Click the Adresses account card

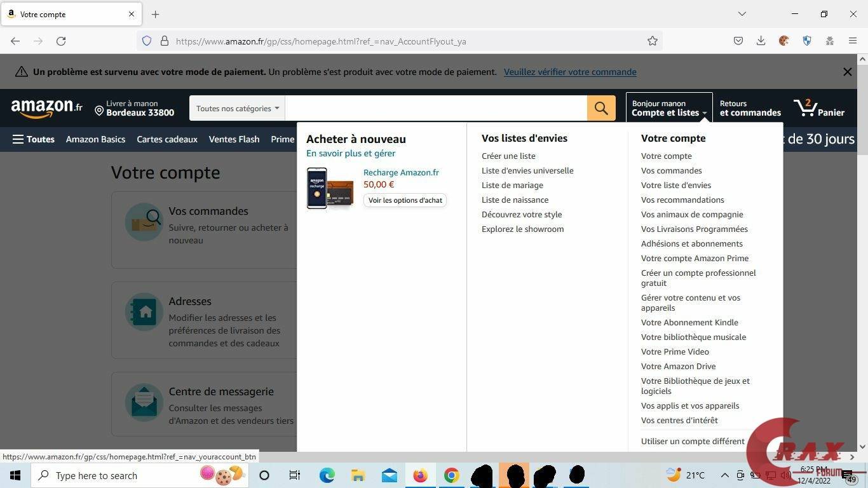(x=204, y=320)
